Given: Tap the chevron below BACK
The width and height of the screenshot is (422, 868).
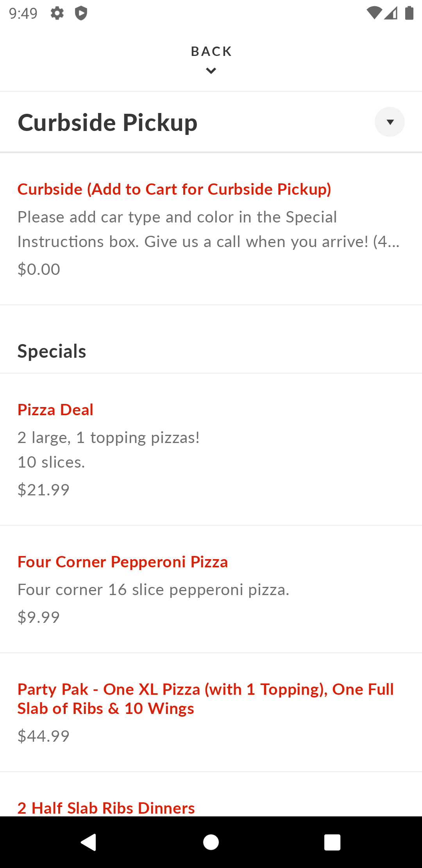Looking at the screenshot, I should click(211, 71).
